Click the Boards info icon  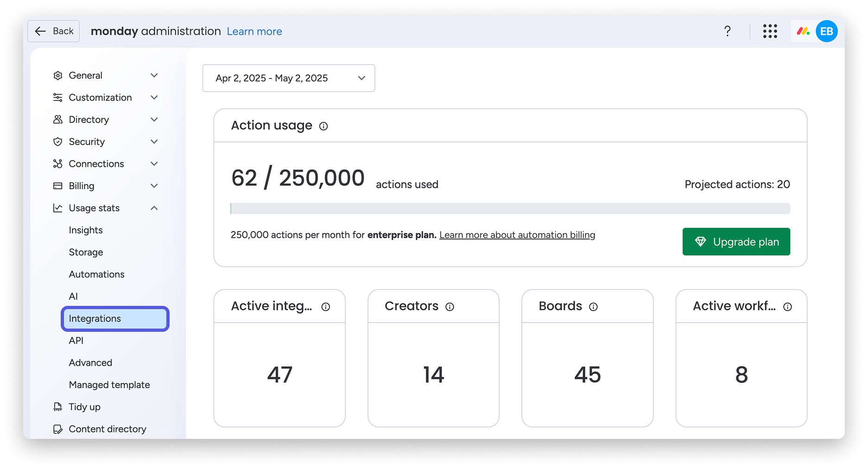point(594,307)
